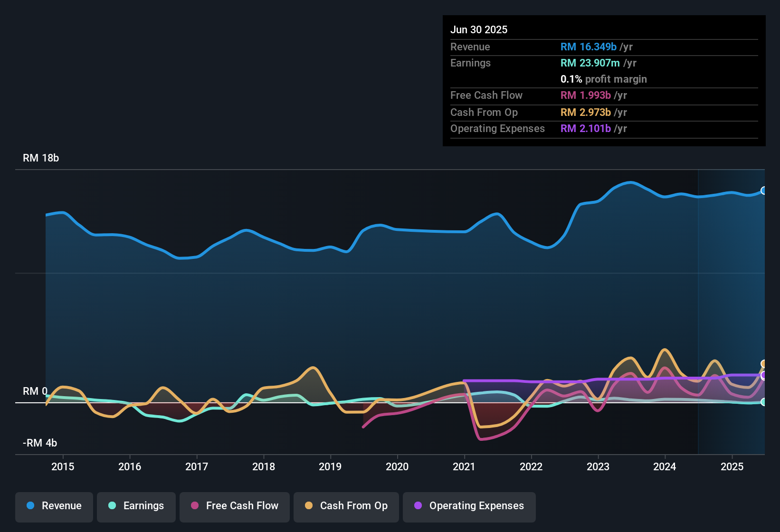
Task: Click the RM 16.349b revenue value
Action: coord(588,47)
